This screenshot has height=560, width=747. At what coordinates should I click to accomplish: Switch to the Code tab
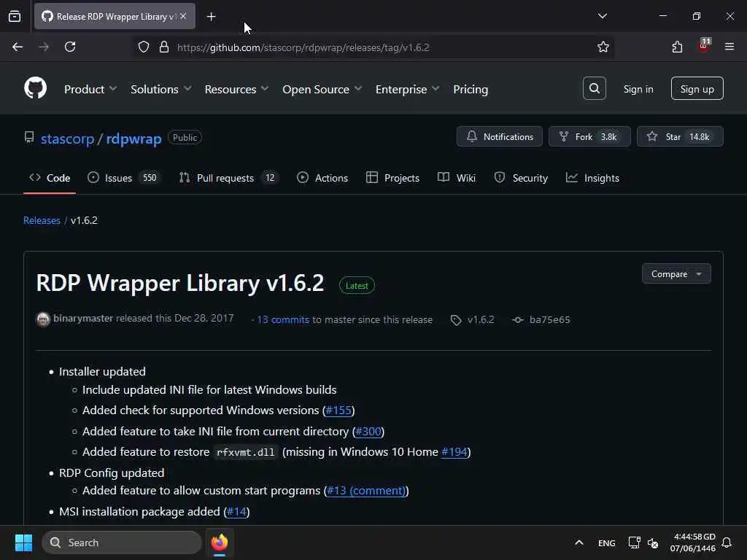[50, 178]
